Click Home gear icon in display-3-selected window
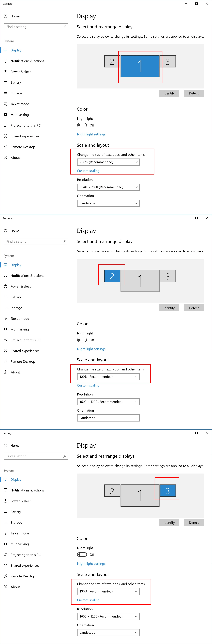Viewport: 212px width, 644px height. tap(5, 446)
